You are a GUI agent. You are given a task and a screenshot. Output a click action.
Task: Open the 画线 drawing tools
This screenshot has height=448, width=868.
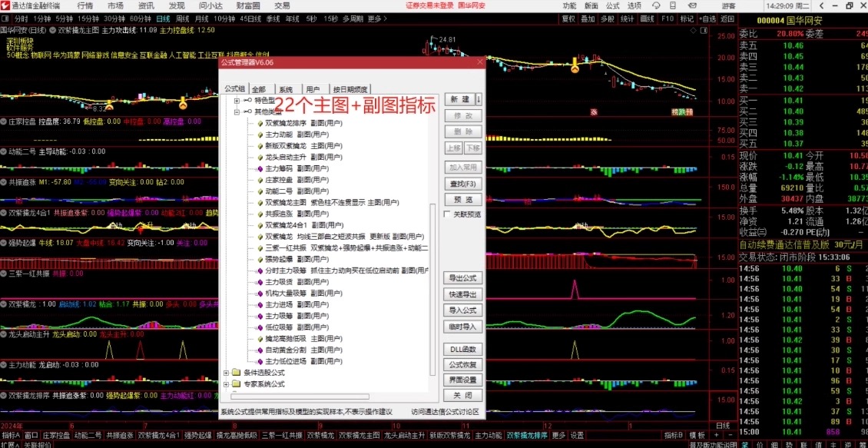tap(648, 18)
